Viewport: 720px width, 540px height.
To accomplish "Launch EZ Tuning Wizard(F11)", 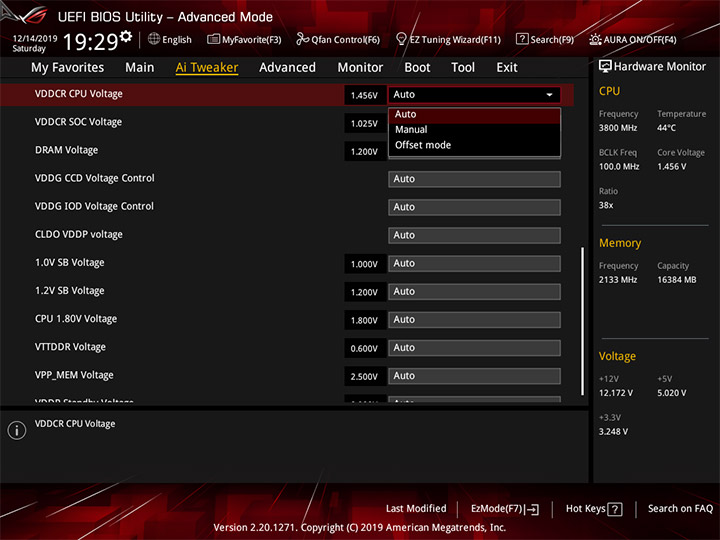I will 448,39.
